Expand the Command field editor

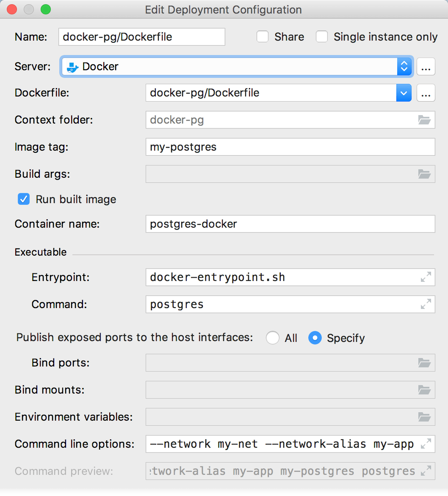pos(426,304)
